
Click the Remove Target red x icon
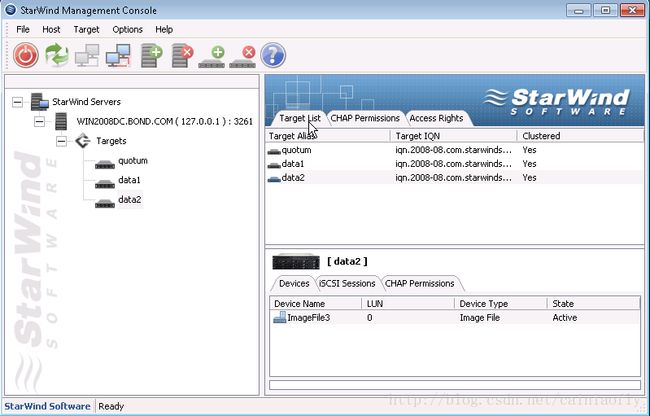(243, 57)
